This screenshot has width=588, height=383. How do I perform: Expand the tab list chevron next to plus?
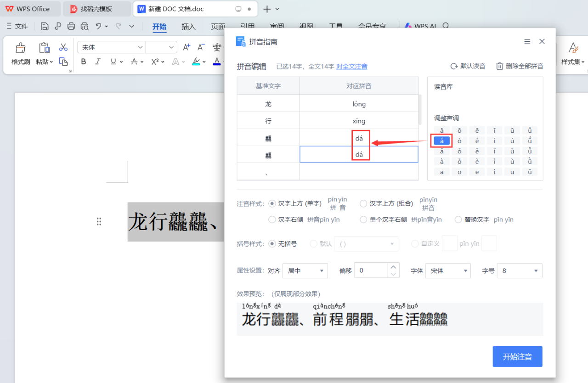[277, 9]
